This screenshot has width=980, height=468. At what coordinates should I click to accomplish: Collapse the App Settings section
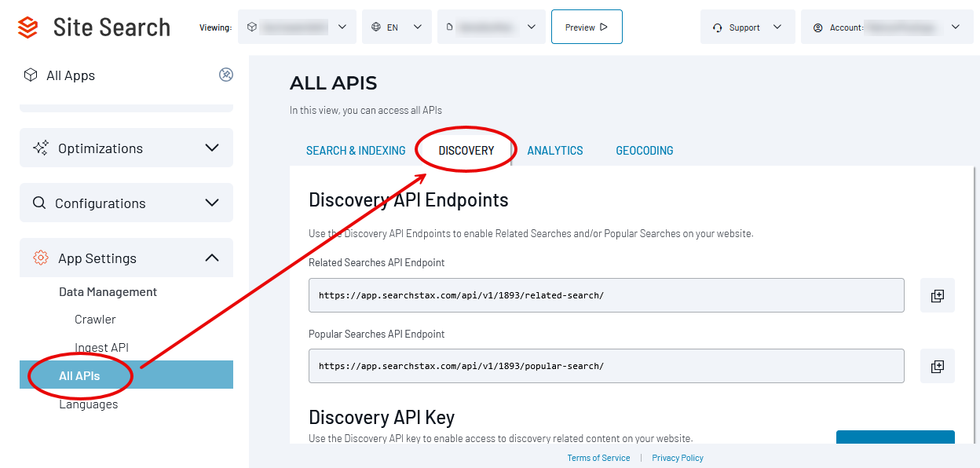[126, 258]
